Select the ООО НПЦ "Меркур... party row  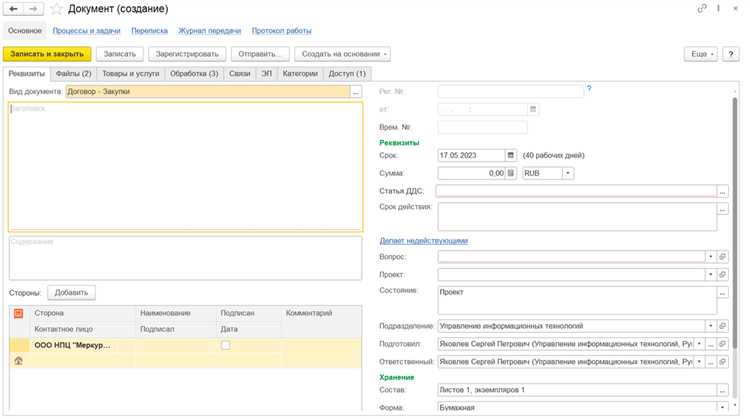(186, 345)
